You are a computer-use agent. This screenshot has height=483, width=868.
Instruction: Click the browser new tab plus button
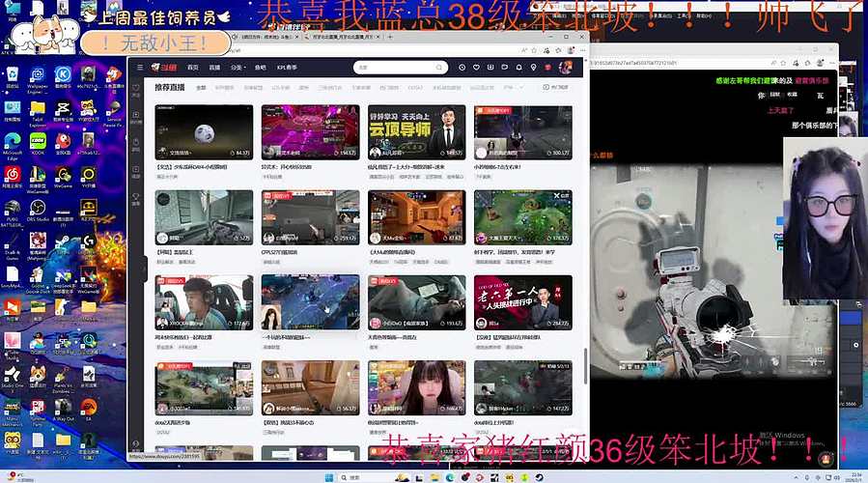coord(390,37)
